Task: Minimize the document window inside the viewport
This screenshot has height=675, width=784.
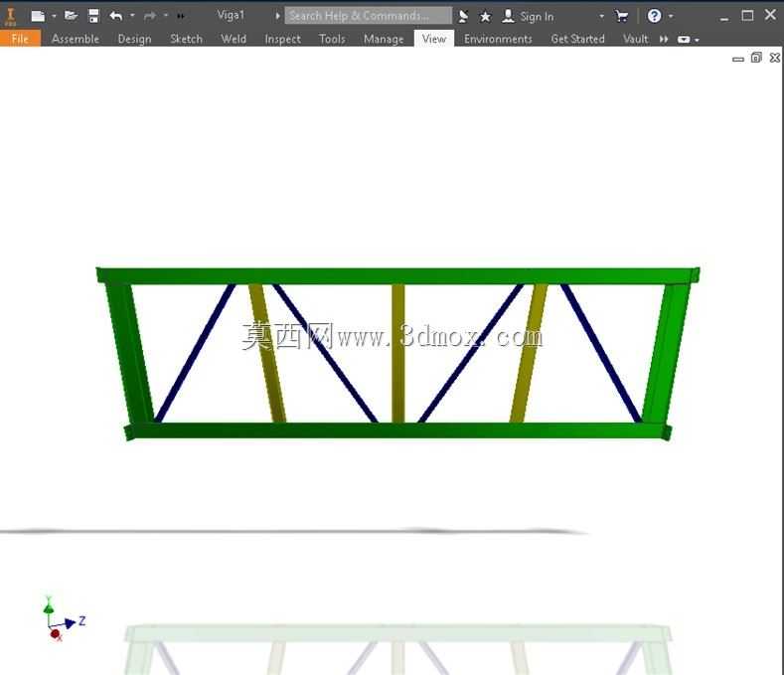Action: (x=738, y=59)
